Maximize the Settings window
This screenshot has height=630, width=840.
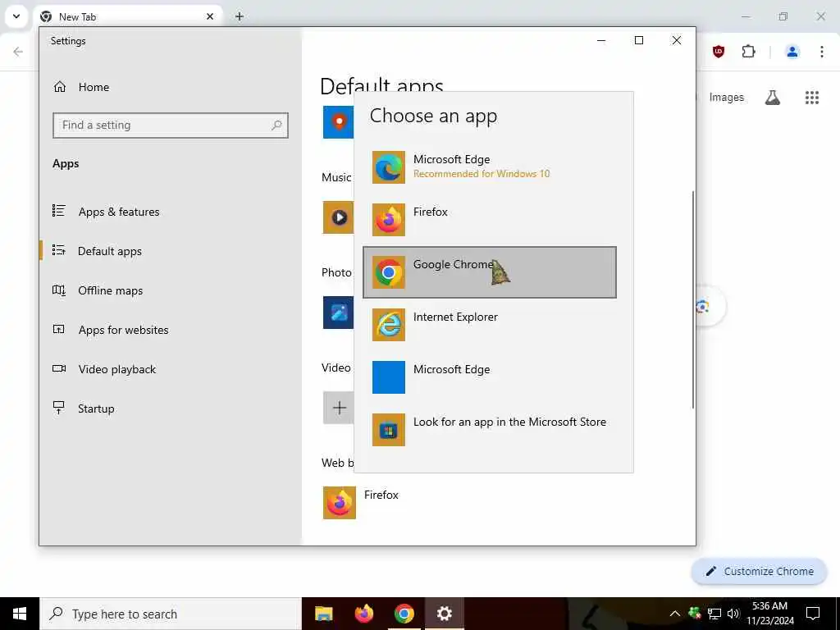tap(638, 40)
